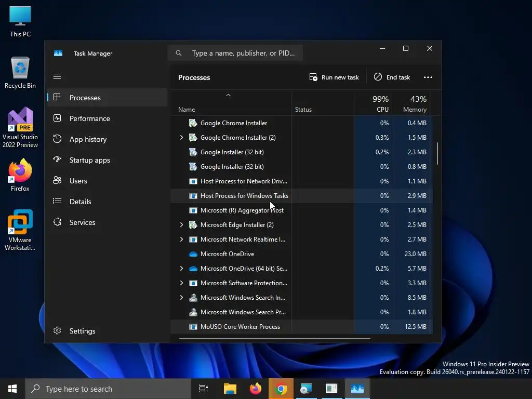Click the Microsoft Network Realtime I... process icon
532x399 pixels.
click(193, 239)
